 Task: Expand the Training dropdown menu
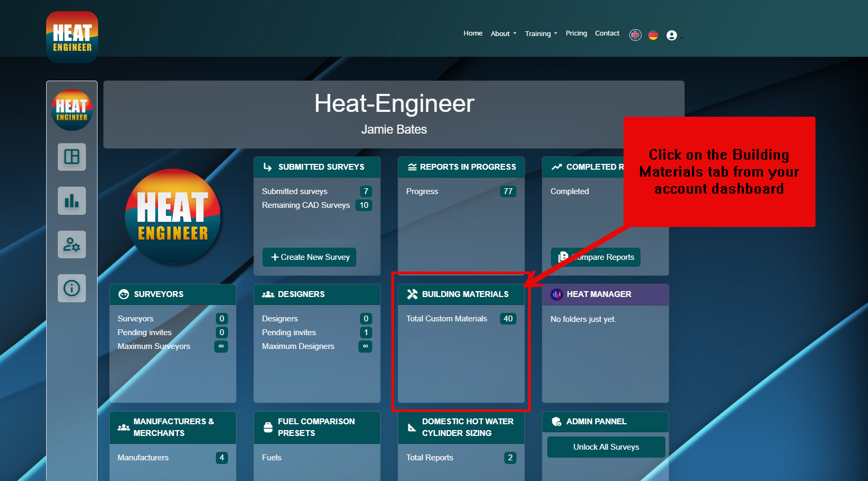(540, 33)
